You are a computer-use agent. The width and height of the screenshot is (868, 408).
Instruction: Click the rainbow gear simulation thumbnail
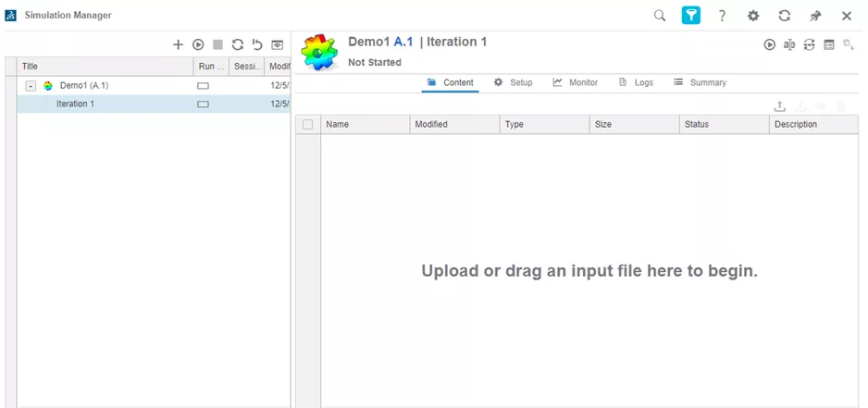pyautogui.click(x=319, y=52)
